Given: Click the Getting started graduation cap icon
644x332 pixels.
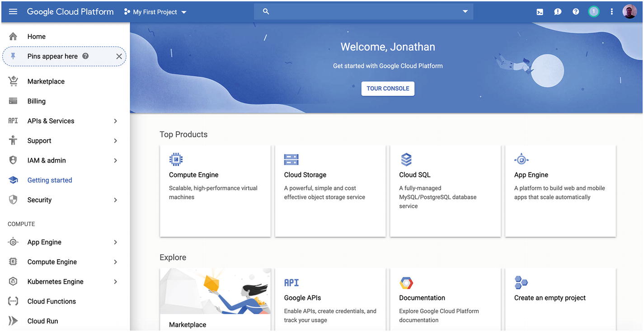Looking at the screenshot, I should pos(13,180).
